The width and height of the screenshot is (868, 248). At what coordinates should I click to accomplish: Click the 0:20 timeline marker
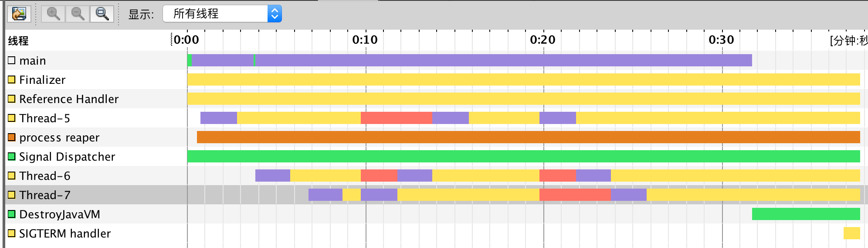point(543,40)
